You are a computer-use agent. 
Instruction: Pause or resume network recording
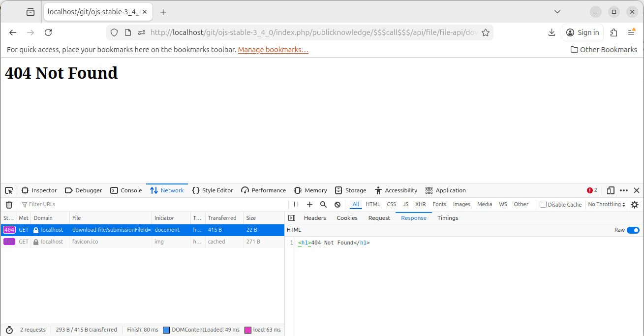point(296,205)
